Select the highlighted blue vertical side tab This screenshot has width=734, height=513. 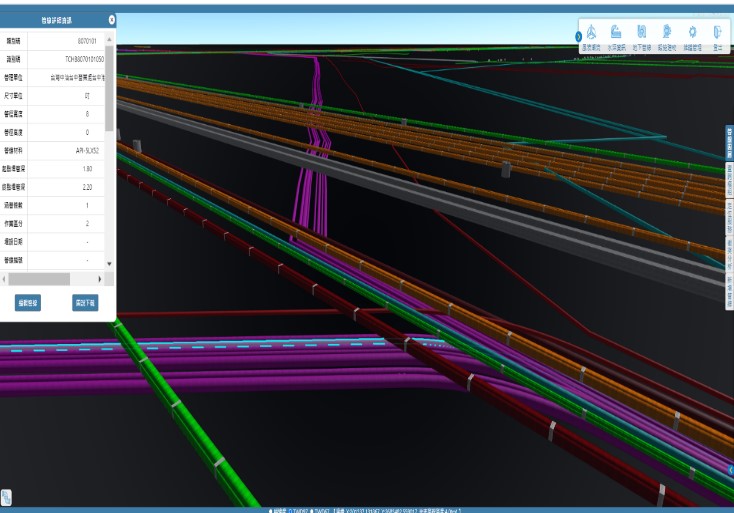tap(729, 143)
